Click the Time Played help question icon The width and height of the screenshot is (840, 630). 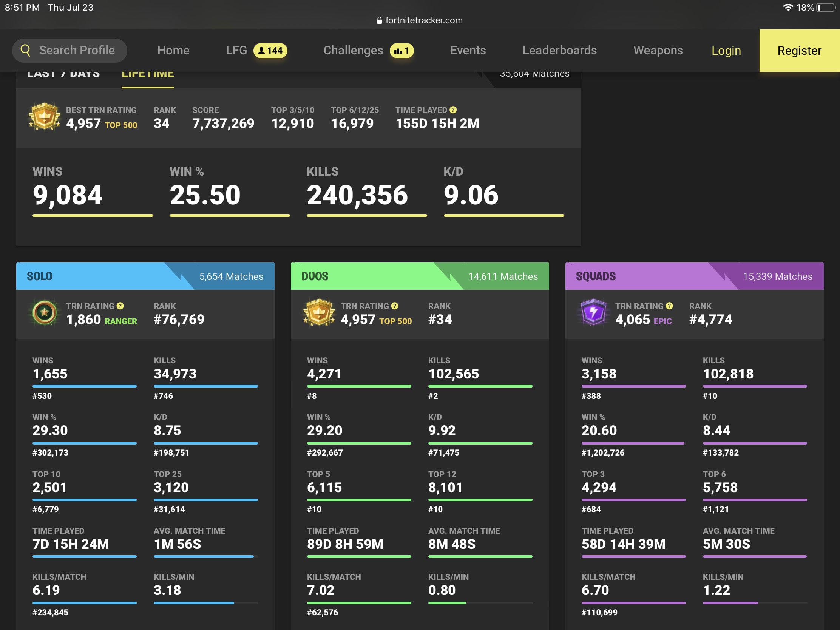(x=452, y=110)
